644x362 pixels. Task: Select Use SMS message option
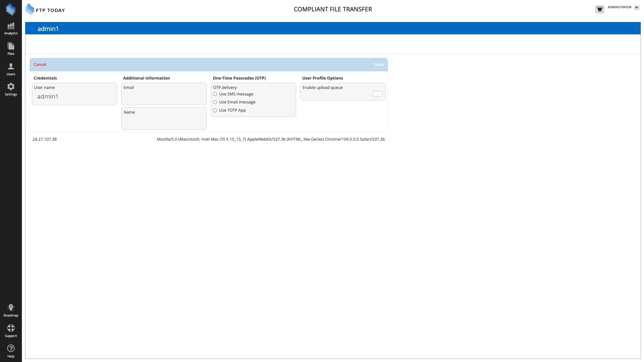215,94
